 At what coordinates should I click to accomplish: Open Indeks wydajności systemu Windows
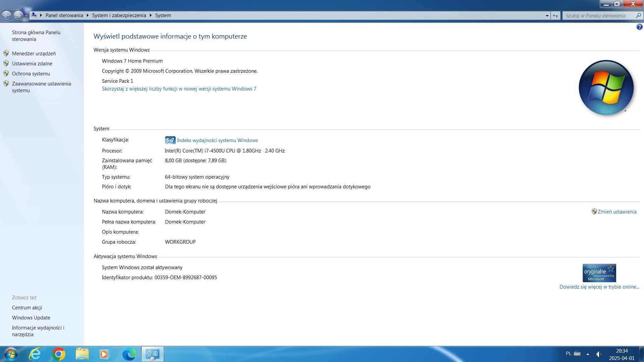[x=217, y=140]
